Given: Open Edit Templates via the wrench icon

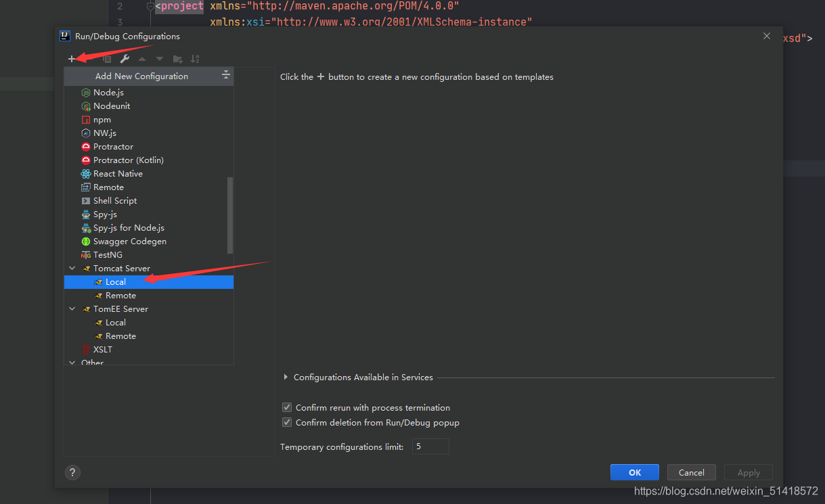Looking at the screenshot, I should (125, 59).
